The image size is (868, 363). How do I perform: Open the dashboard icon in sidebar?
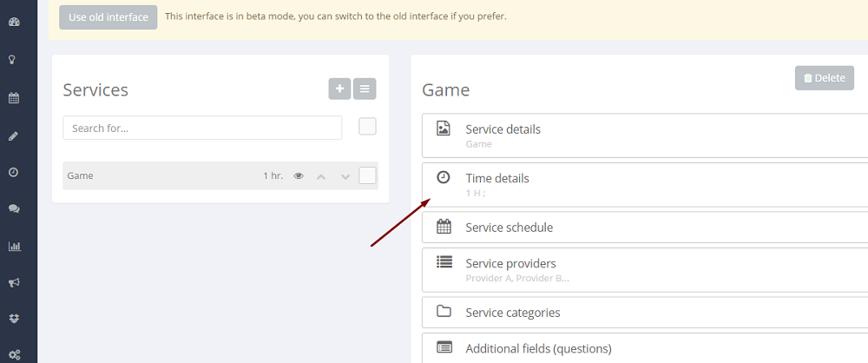14,22
